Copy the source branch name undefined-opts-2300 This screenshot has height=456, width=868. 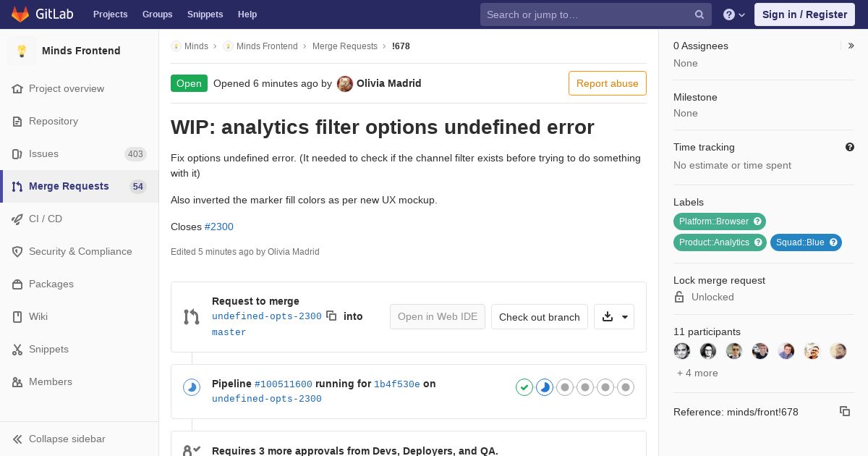331,316
